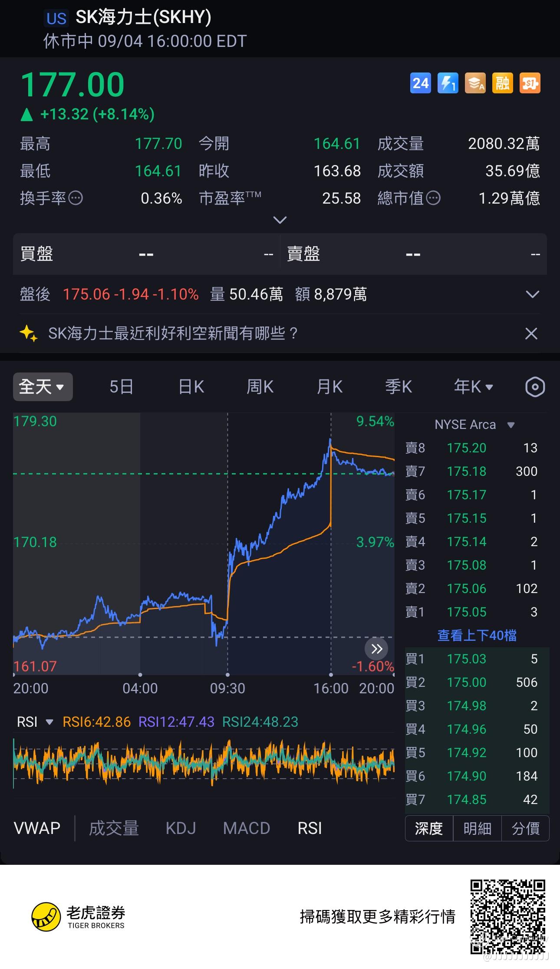Image resolution: width=560 pixels, height=969 pixels.
Task: Switch order panel to 分價 view
Action: click(525, 828)
